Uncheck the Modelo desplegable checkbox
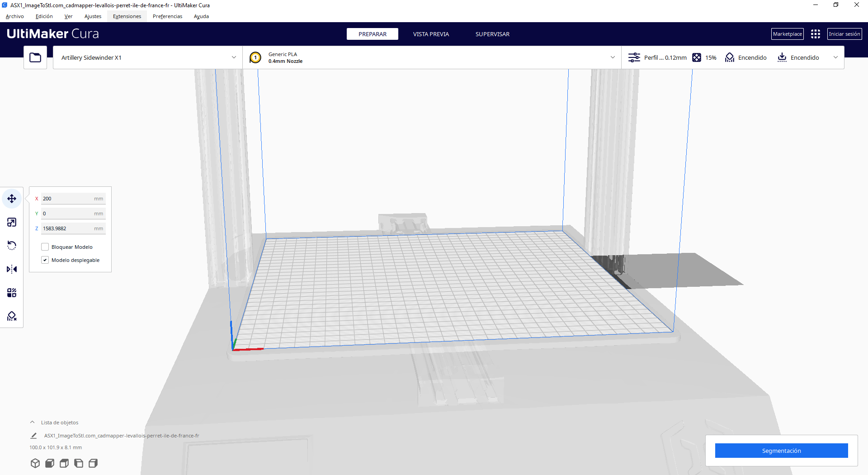The image size is (868, 475). pyautogui.click(x=45, y=260)
